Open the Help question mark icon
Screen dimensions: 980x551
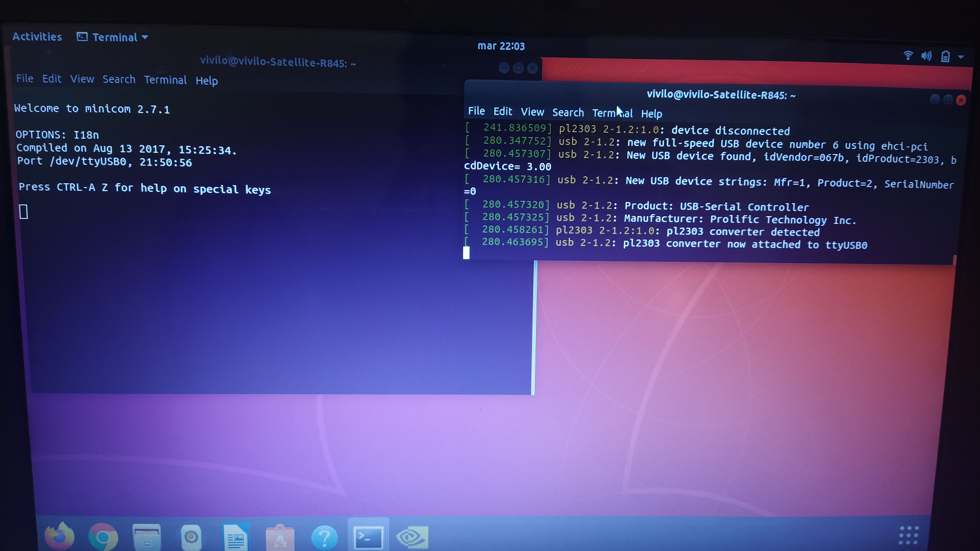(324, 537)
